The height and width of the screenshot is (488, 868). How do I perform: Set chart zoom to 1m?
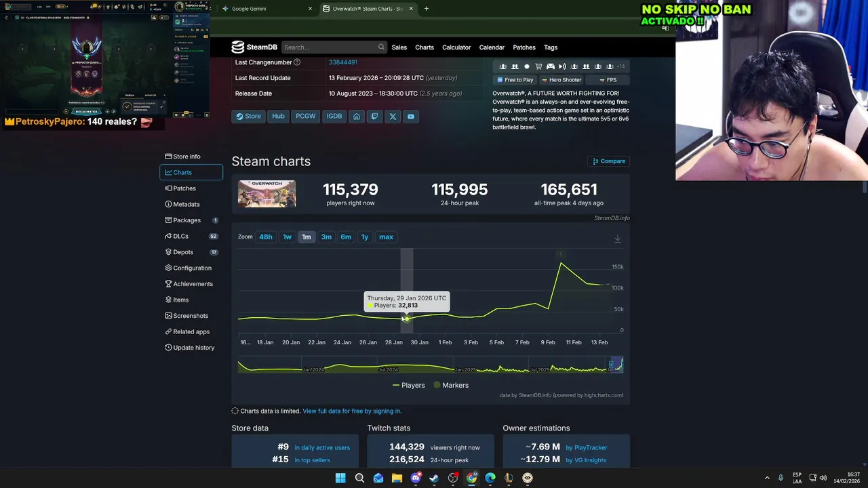(x=307, y=237)
